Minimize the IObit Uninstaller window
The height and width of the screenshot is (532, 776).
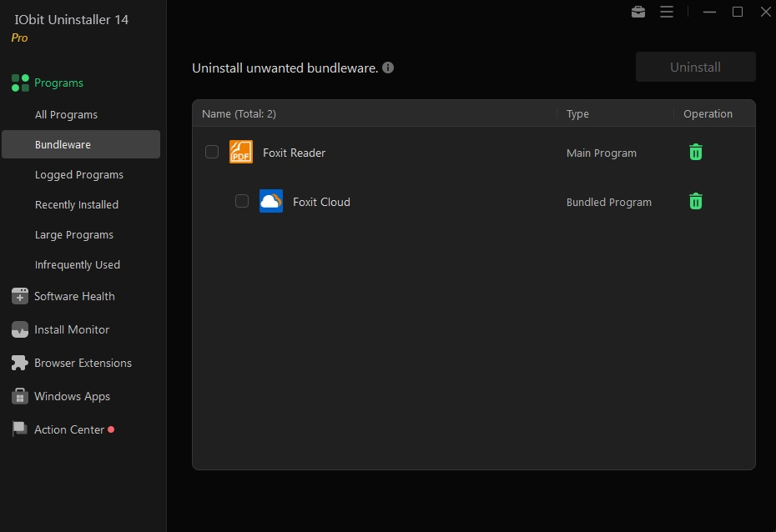tap(710, 12)
